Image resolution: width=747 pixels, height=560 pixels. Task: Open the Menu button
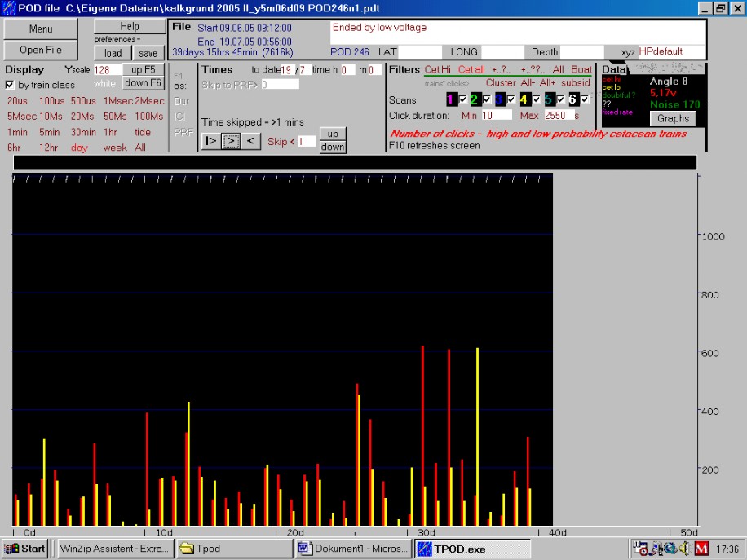[x=41, y=29]
